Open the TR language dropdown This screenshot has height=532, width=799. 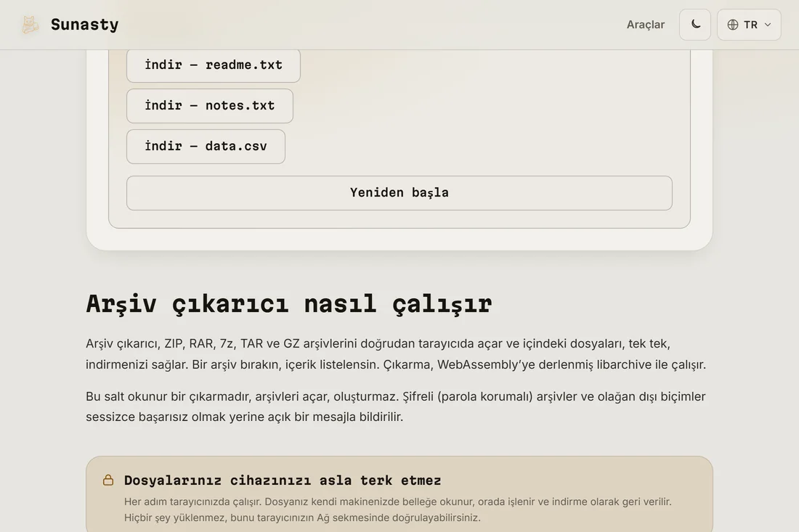click(749, 25)
